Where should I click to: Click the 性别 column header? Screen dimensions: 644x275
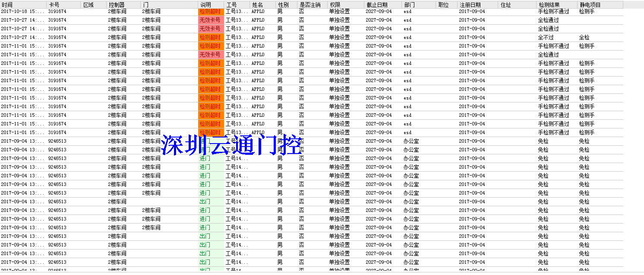[x=287, y=5]
